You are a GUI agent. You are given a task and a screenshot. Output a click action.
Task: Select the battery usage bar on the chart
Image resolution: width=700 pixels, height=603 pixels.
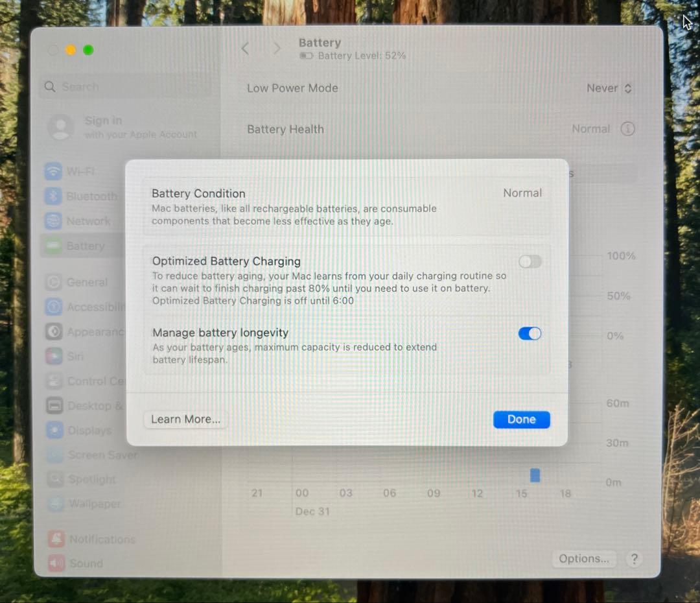pos(534,475)
